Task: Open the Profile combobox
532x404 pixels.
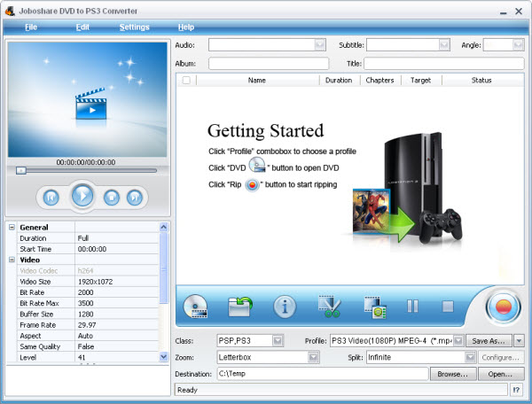Action: tap(396, 340)
